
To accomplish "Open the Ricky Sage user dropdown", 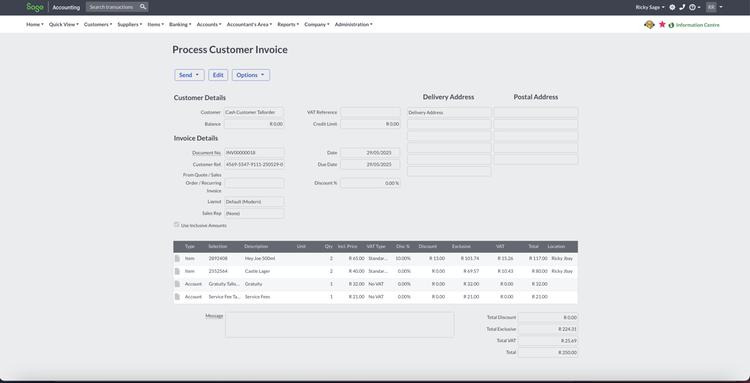I will click(650, 7).
